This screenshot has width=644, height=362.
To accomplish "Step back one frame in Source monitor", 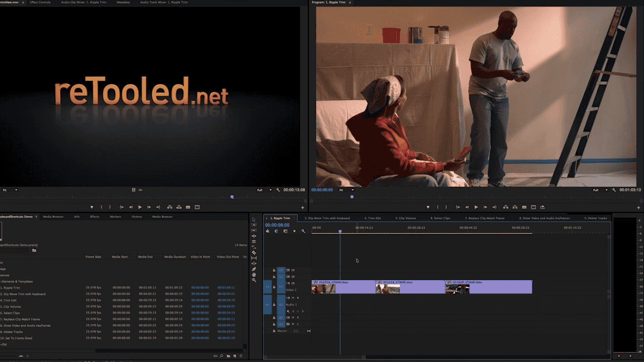I will (x=130, y=207).
